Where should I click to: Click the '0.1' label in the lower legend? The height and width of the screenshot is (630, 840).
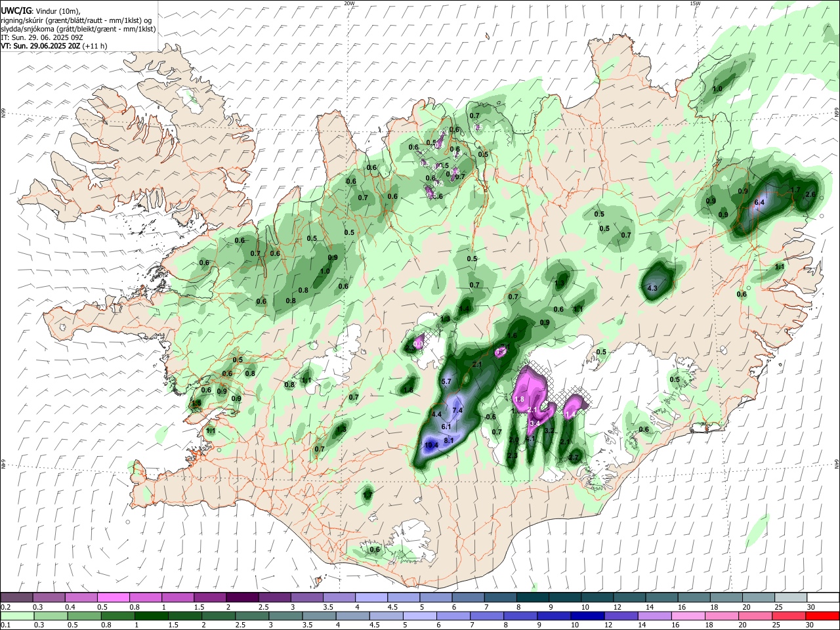[x=5, y=625]
